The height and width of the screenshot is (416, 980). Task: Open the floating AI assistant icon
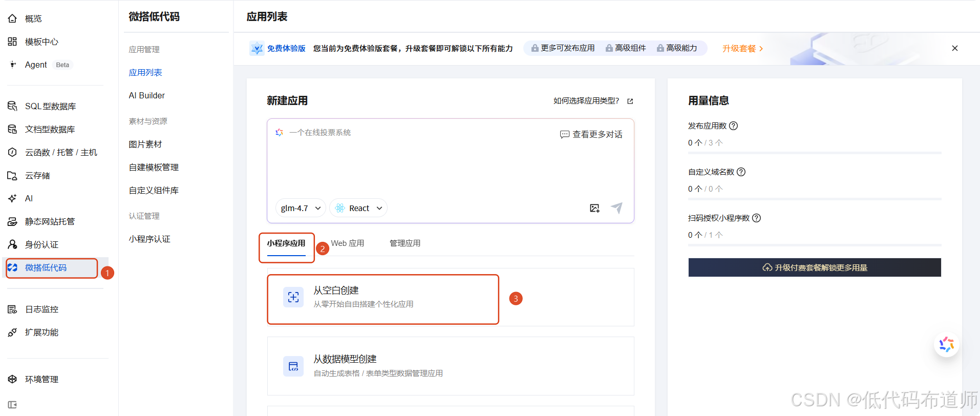click(947, 344)
